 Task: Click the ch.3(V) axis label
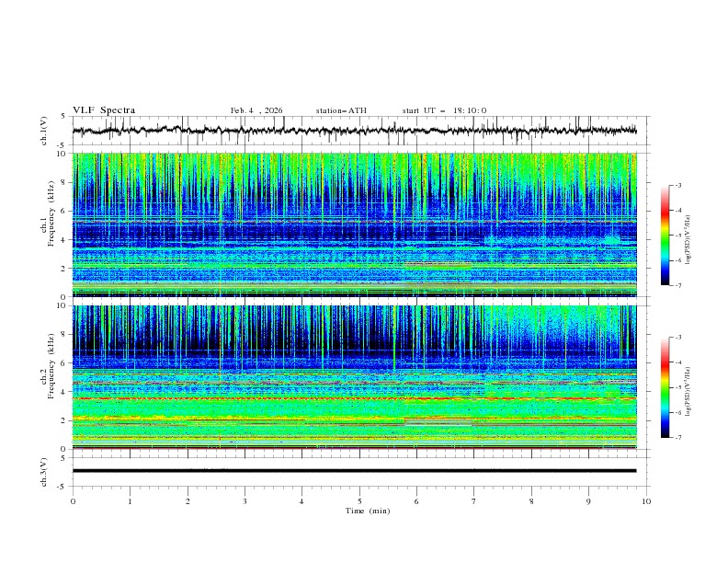[x=44, y=472]
